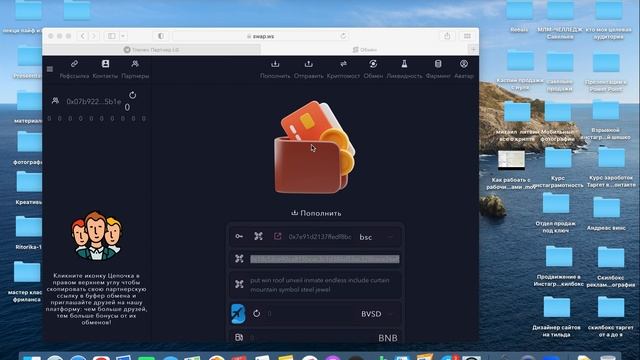Refresh the BVSD balance
640x360 pixels.
coord(256,313)
